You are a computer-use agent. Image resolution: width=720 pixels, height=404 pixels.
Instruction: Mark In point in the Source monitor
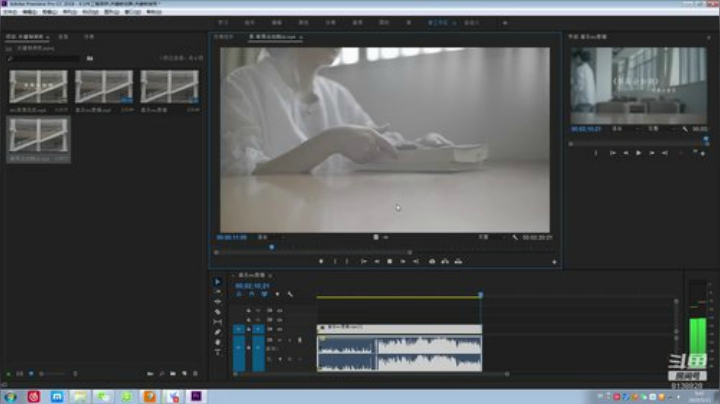tap(335, 262)
